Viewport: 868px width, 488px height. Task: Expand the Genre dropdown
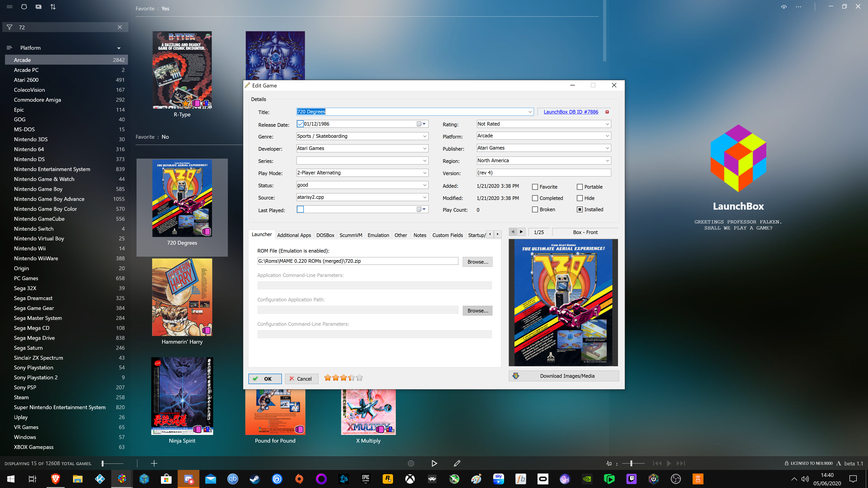click(x=425, y=136)
